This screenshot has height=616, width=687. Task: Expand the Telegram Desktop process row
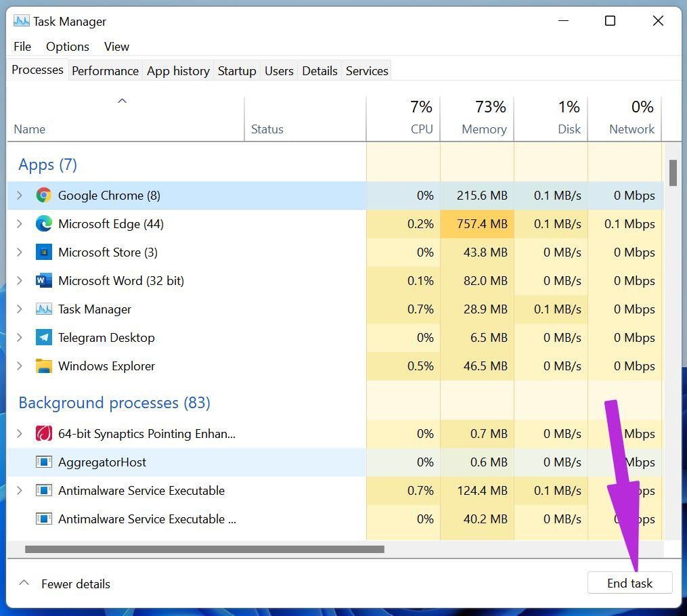pos(19,338)
